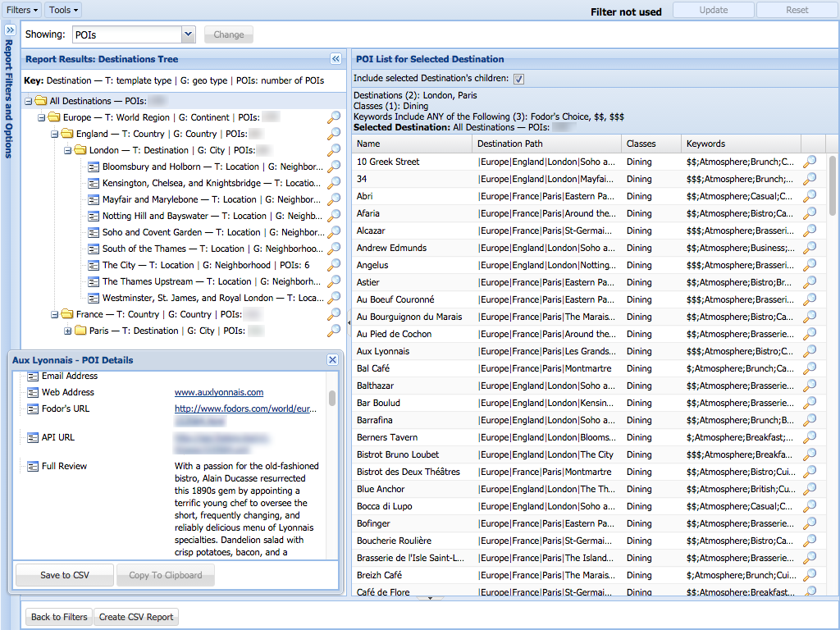
Task: Collapse the Destinations Tree panel
Action: click(x=336, y=59)
